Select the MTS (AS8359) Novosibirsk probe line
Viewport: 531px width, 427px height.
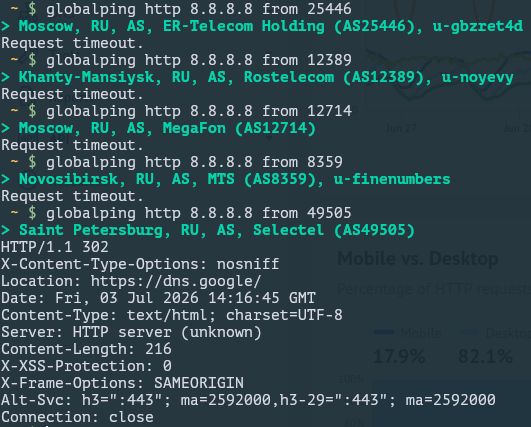pos(226,179)
